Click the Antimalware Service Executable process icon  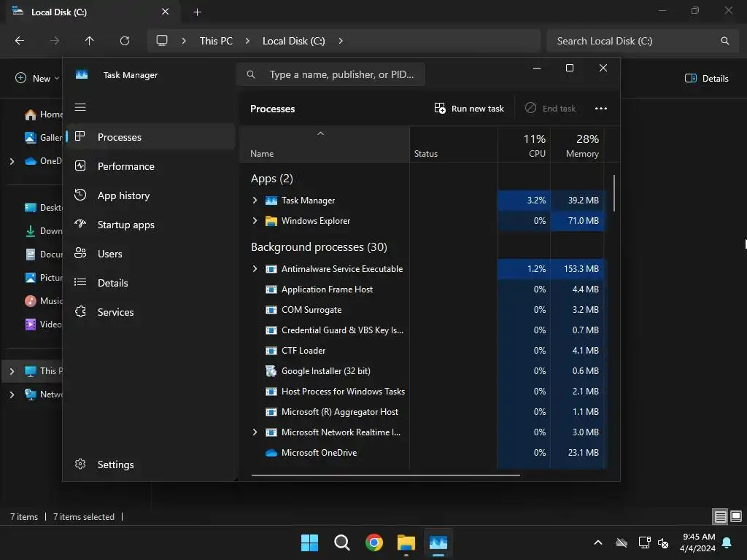[271, 269]
